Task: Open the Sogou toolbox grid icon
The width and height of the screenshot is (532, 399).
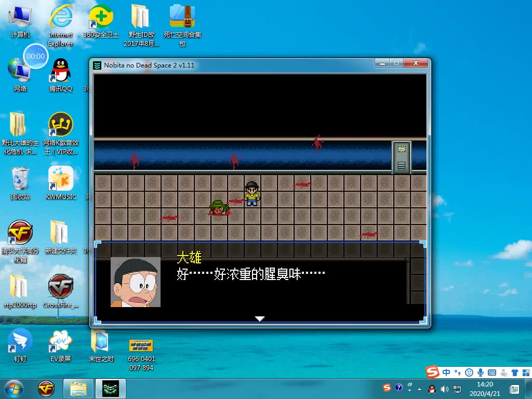Action: [526, 373]
